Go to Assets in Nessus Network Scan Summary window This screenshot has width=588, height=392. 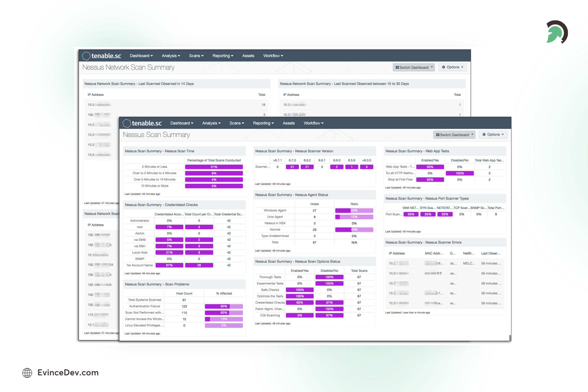coord(248,56)
